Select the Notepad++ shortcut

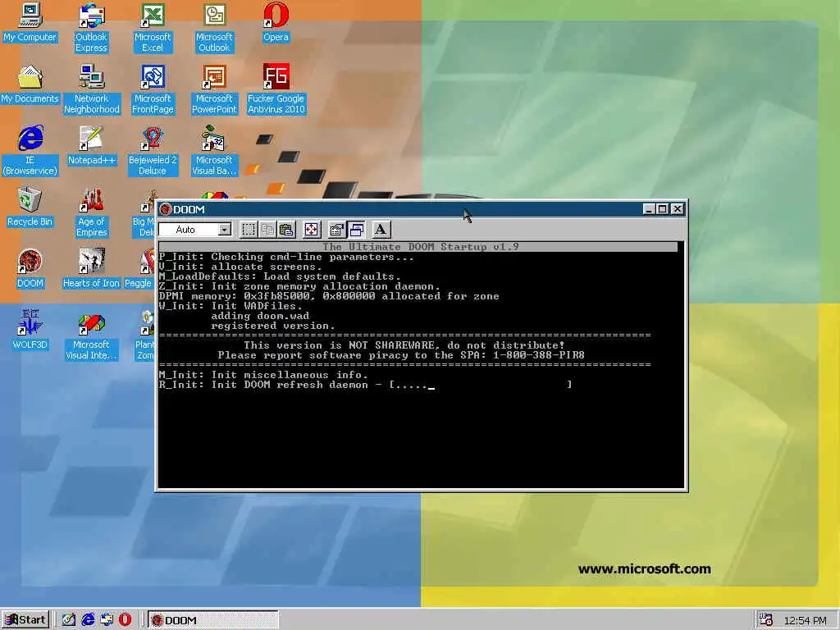pyautogui.click(x=92, y=146)
